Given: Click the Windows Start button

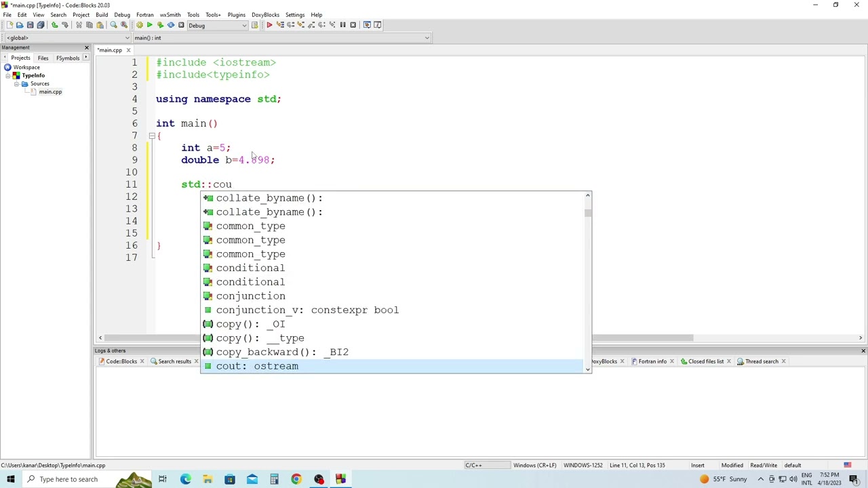Looking at the screenshot, I should 11,479.
